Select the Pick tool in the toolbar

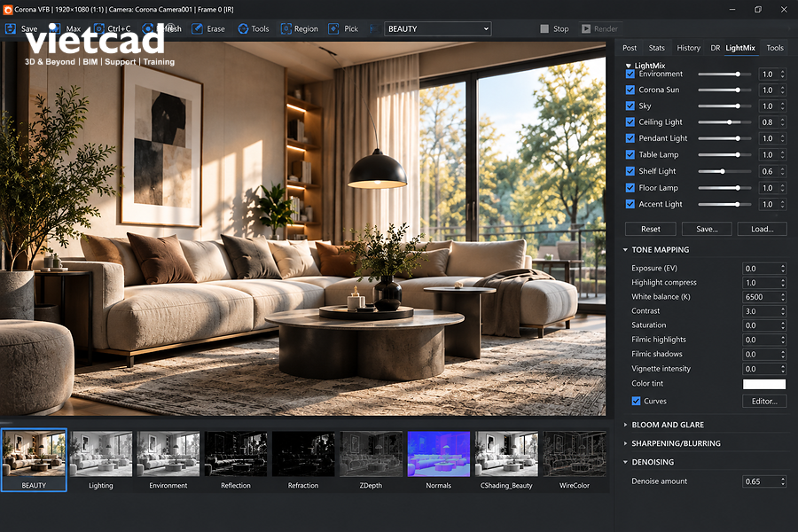pos(343,29)
